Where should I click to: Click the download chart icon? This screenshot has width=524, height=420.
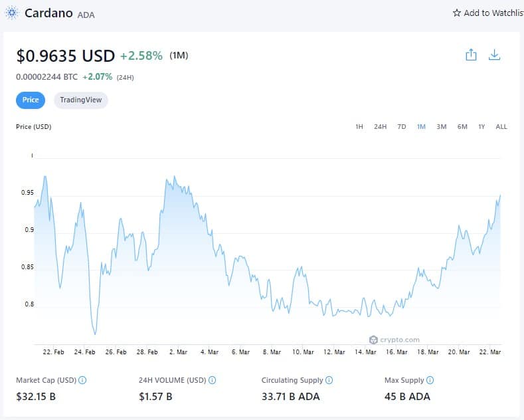pos(494,55)
